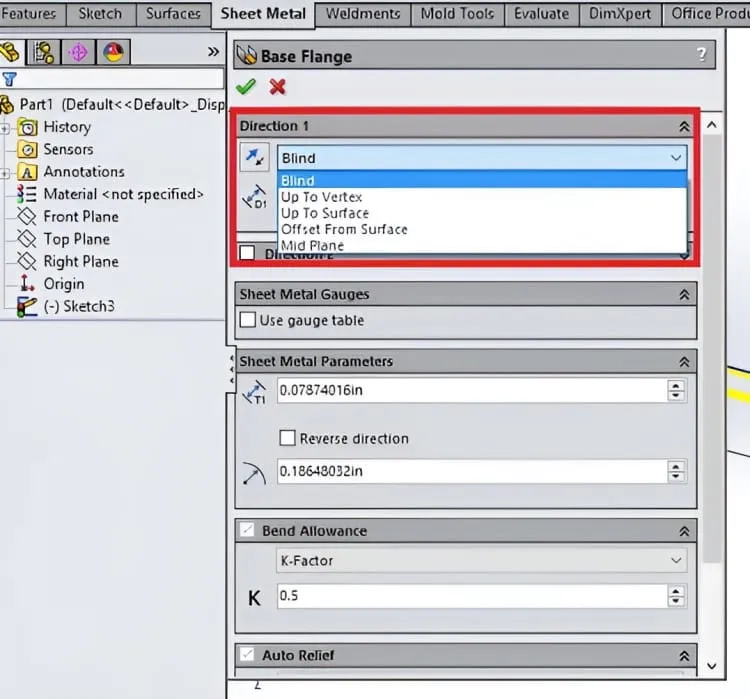Open the DisplayManager tab icon
Viewport: 750px width, 699px height.
click(113, 52)
